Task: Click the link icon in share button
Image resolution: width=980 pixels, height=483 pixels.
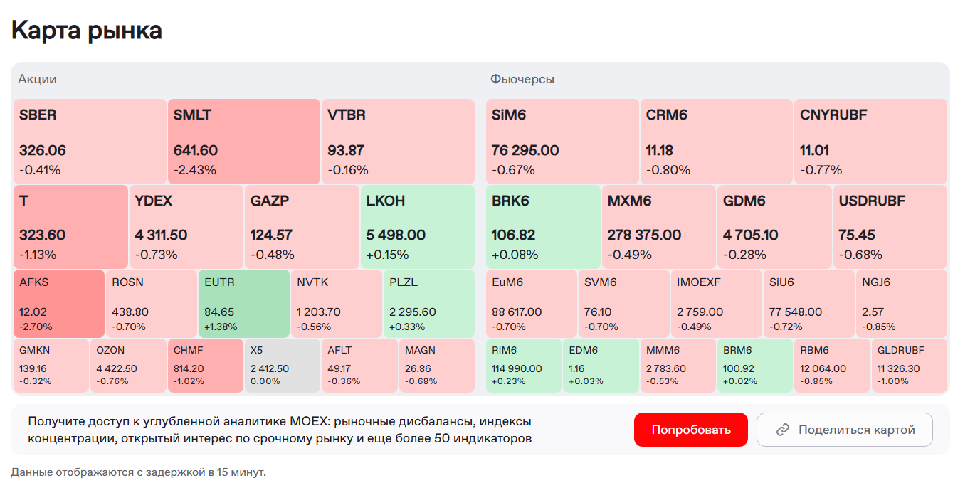Action: click(783, 430)
